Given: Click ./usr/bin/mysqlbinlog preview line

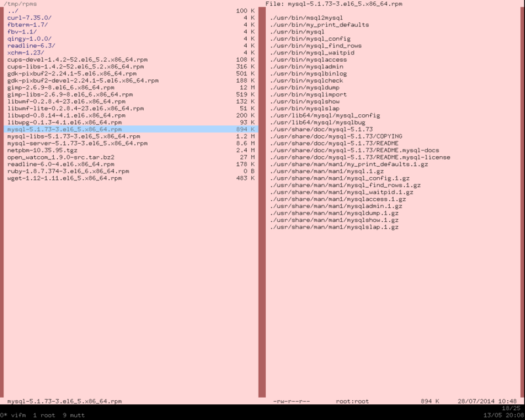Looking at the screenshot, I should tap(308, 73).
